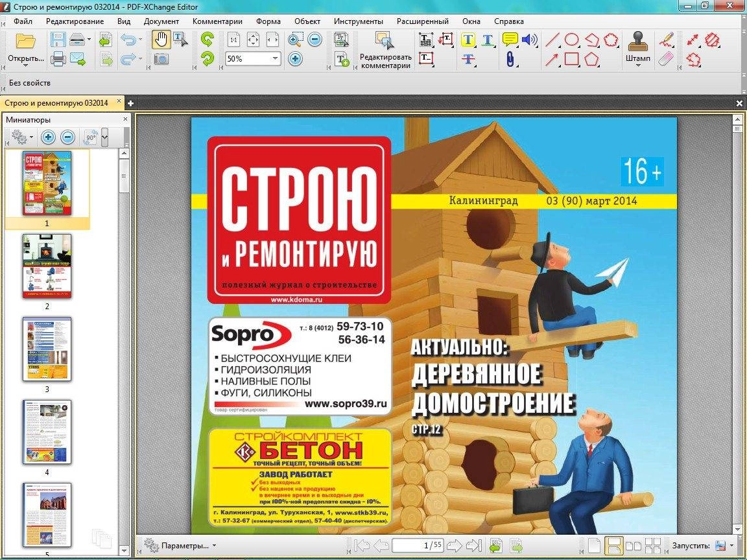Open the Запустить launch dropdown arrow
The height and width of the screenshot is (560, 747).
coord(731,546)
